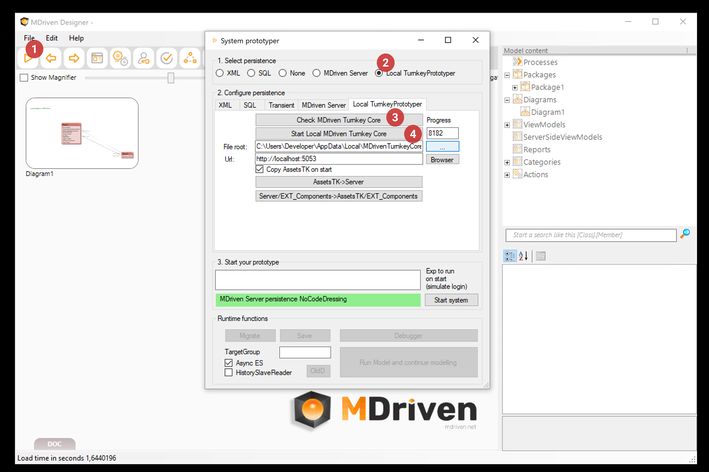The width and height of the screenshot is (709, 472).
Task: Expand the Actions tree node
Action: [x=507, y=175]
